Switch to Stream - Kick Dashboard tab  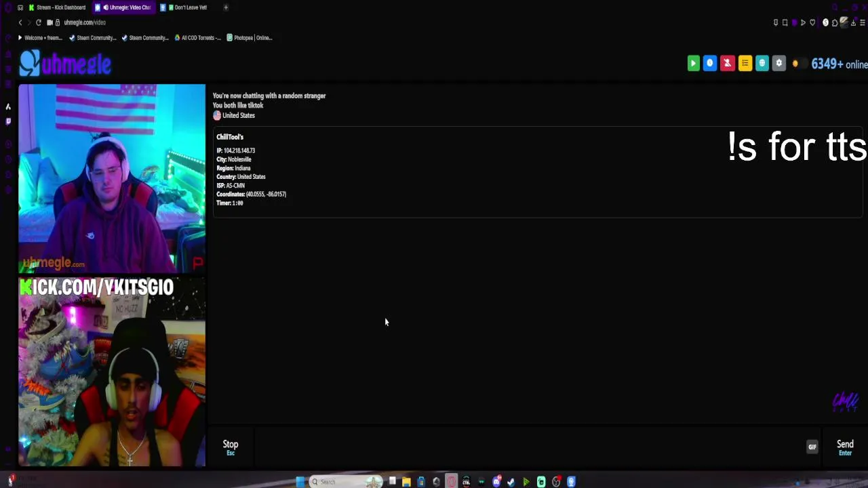[57, 7]
